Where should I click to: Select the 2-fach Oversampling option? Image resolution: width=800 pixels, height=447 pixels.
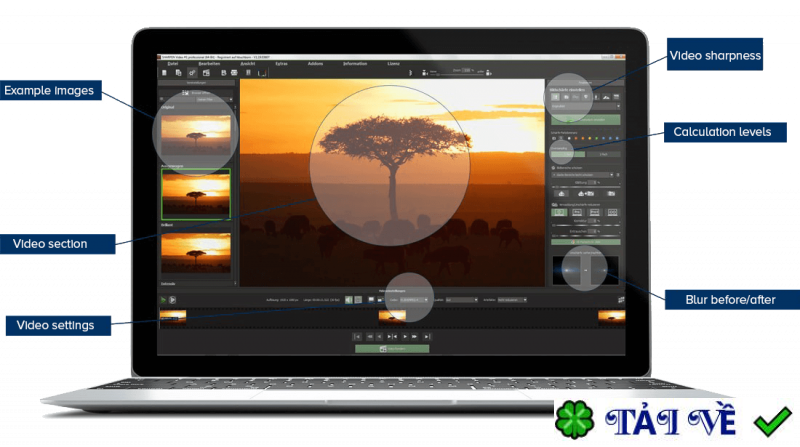(604, 154)
